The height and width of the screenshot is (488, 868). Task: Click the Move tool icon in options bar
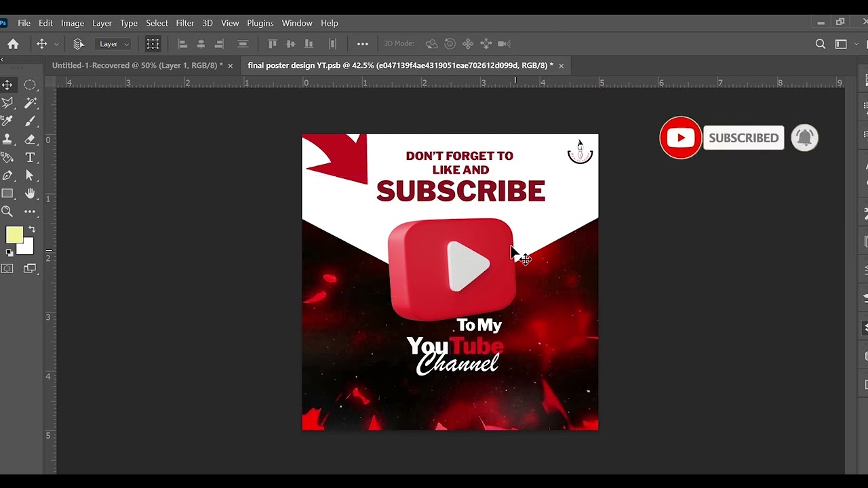point(41,44)
